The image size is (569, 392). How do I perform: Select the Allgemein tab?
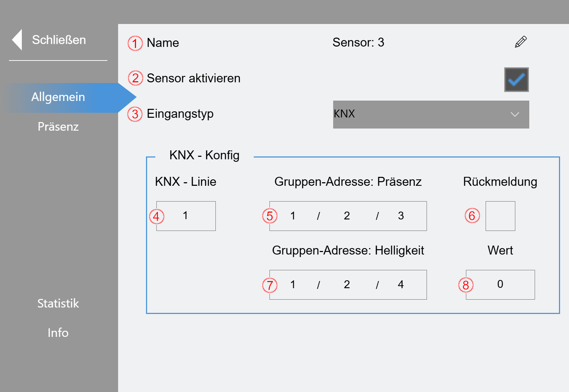[58, 97]
